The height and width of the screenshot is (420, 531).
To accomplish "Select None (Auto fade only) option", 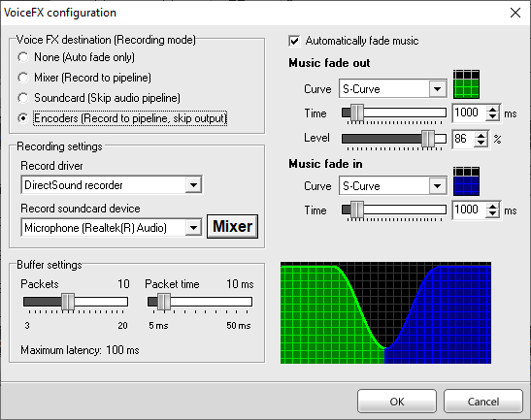I will (x=23, y=57).
